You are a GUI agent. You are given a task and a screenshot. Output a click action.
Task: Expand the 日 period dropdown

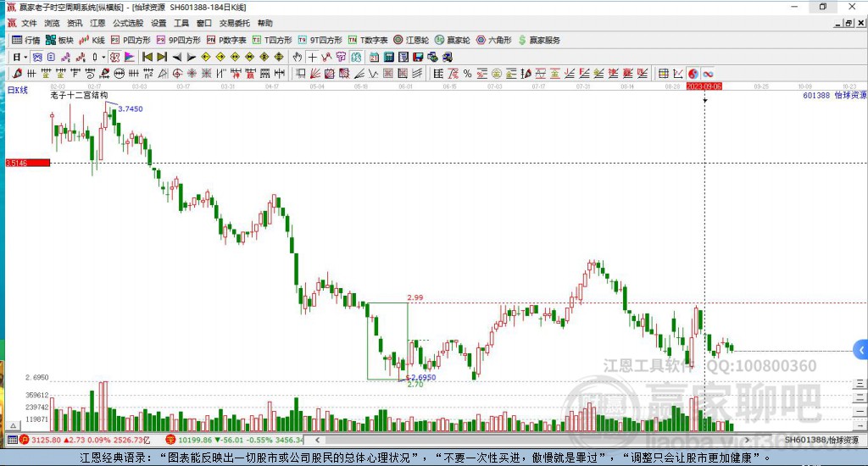[25, 57]
